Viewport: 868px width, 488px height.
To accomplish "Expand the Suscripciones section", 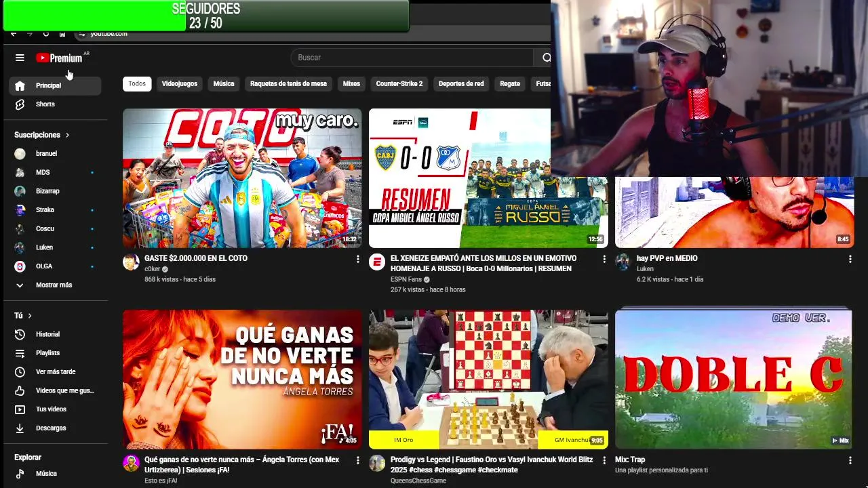I will tap(42, 135).
